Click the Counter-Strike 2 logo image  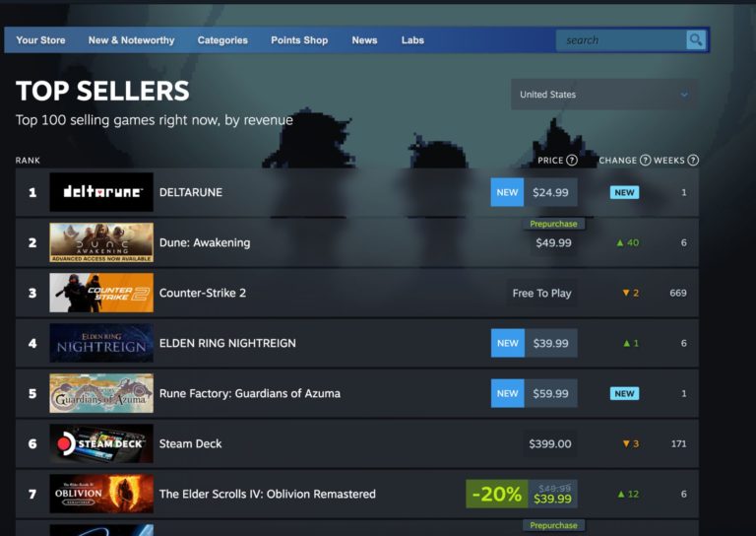pos(101,293)
